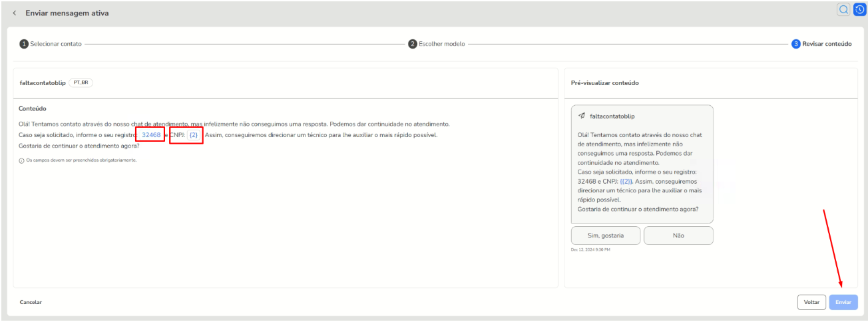The width and height of the screenshot is (868, 322).
Task: Select step 3 Revisar conteúdo
Action: [x=821, y=44]
